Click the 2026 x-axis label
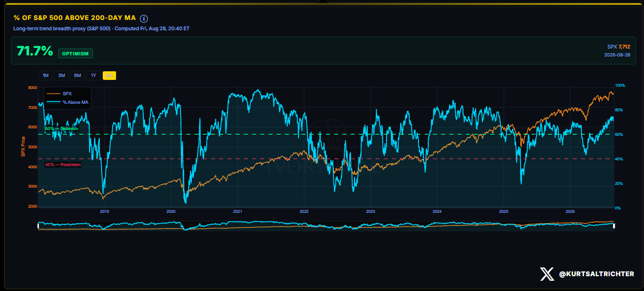The height and width of the screenshot is (291, 644). coord(570,212)
